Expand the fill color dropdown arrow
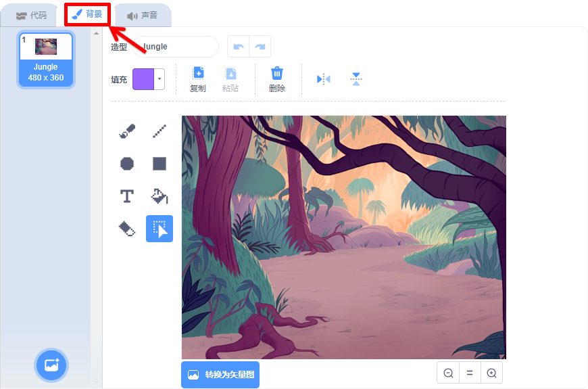 [x=160, y=79]
